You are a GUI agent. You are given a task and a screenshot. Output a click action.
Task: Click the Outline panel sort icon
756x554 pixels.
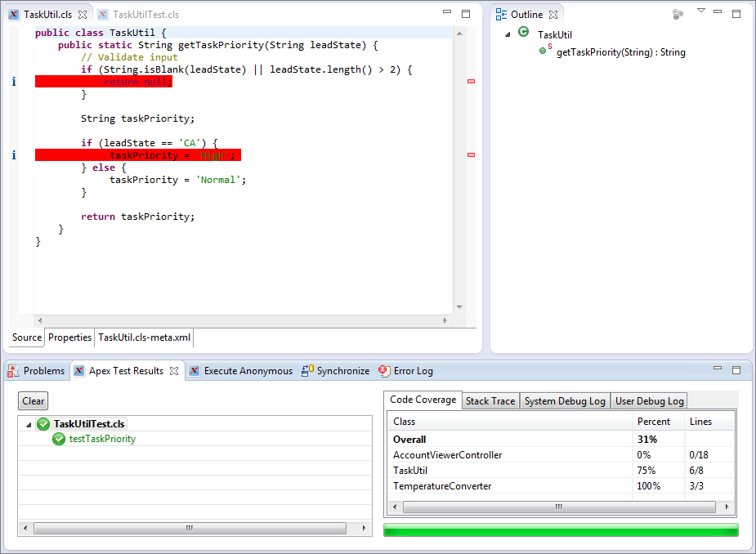678,14
